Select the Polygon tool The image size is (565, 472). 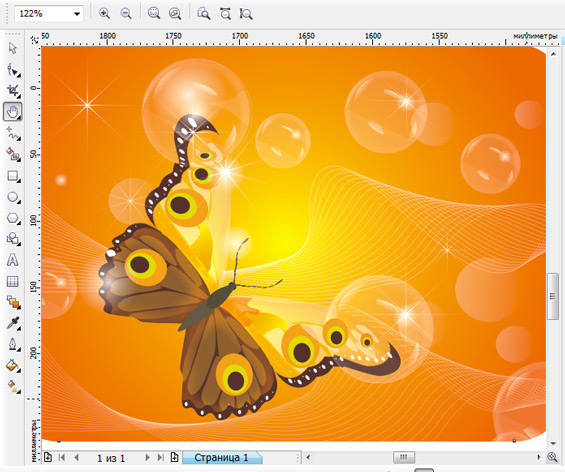(13, 218)
